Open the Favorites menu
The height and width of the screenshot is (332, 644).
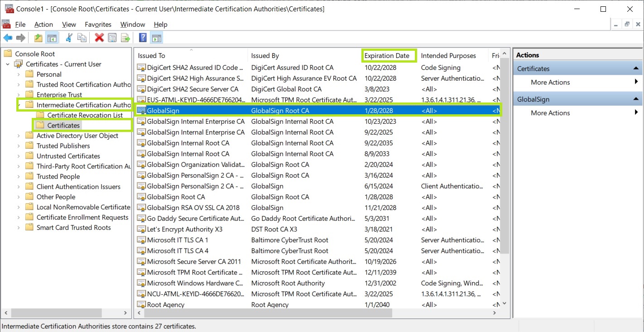point(98,24)
